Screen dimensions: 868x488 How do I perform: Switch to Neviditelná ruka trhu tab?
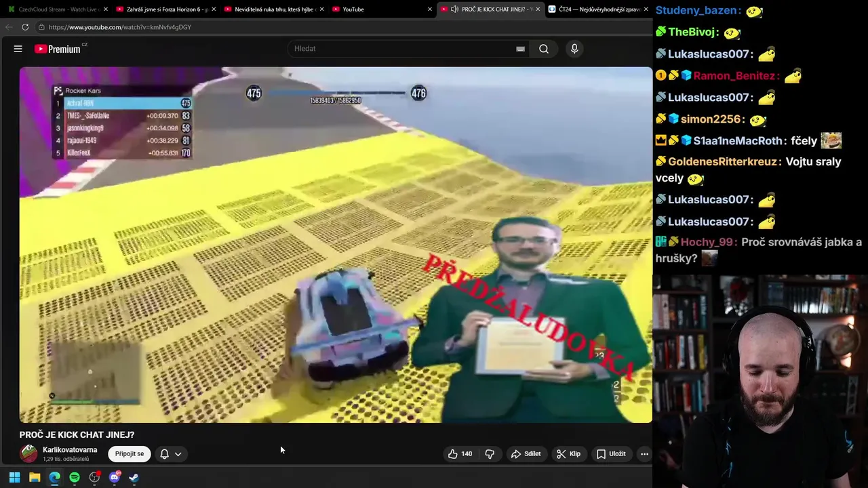[x=273, y=9]
